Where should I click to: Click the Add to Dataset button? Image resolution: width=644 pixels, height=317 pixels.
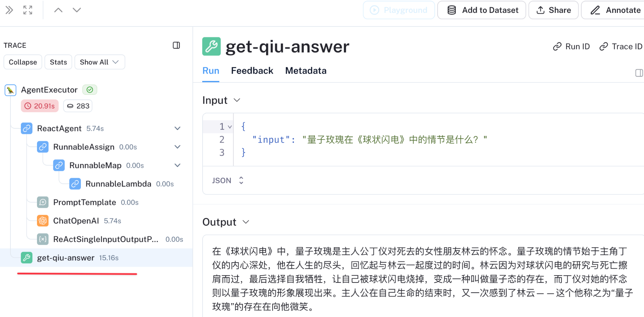coord(482,10)
